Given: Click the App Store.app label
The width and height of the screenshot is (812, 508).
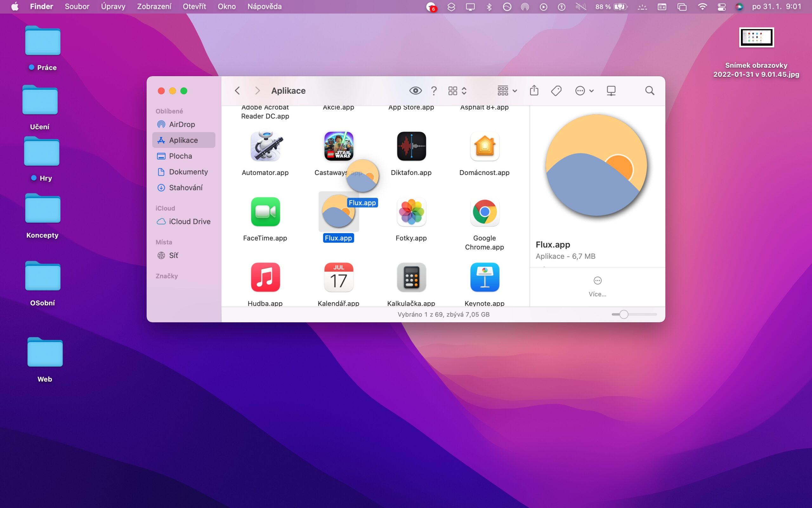Looking at the screenshot, I should [x=411, y=108].
